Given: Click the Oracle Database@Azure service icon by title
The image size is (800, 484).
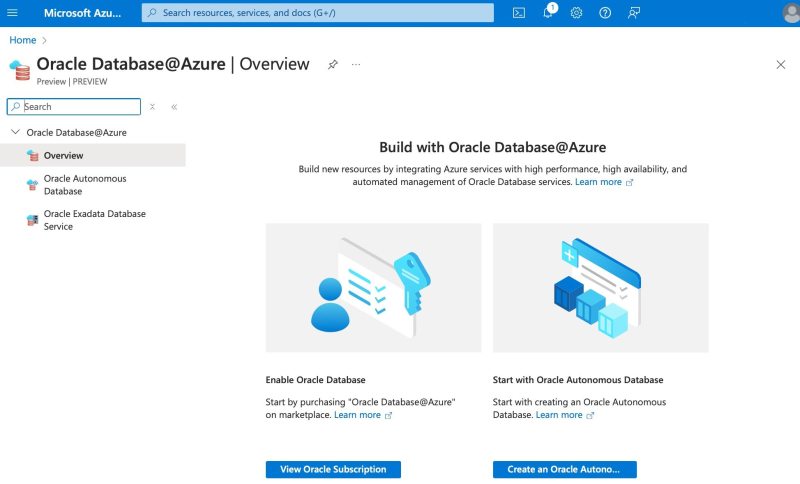Looking at the screenshot, I should click(x=20, y=70).
